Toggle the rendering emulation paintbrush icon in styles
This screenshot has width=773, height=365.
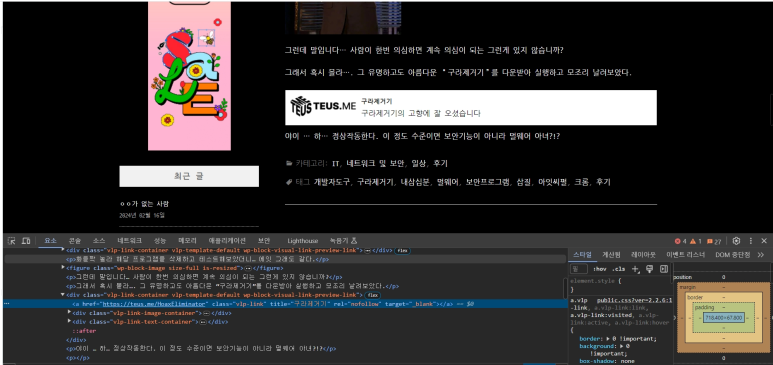[x=649, y=269]
